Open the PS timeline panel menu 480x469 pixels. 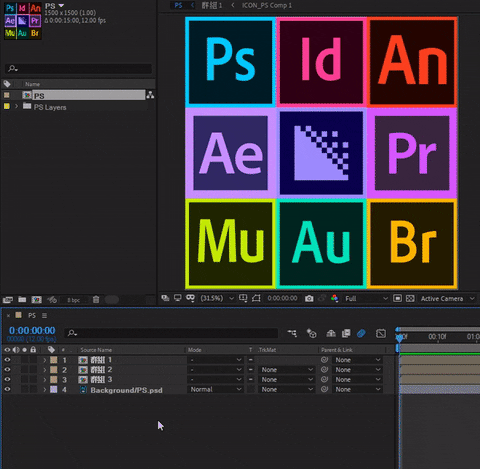click(44, 315)
